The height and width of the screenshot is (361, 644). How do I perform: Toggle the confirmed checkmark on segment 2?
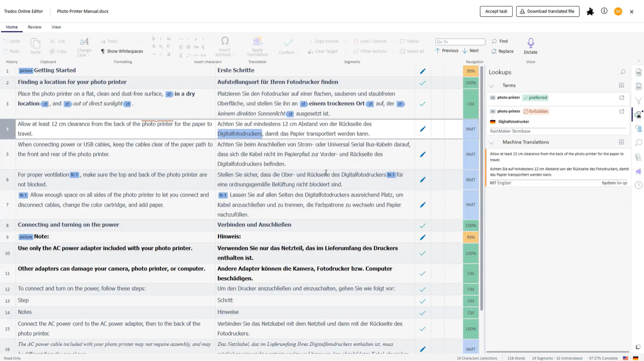coord(422,83)
